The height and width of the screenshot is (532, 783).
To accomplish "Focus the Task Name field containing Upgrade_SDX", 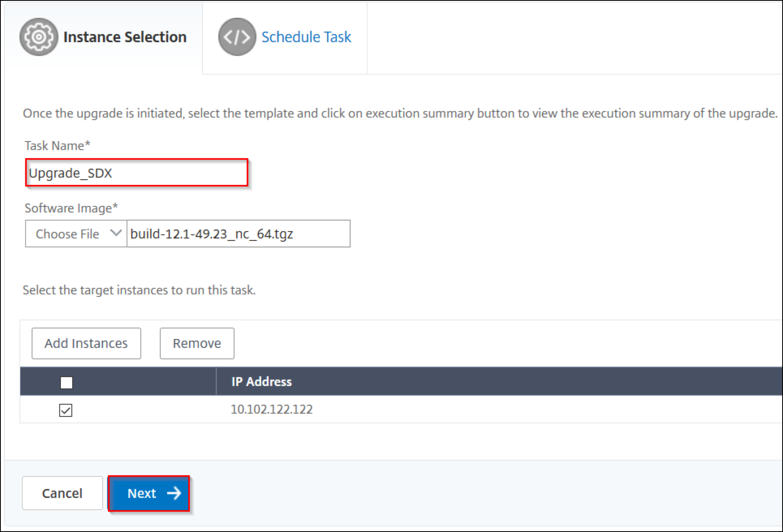I will 136,173.
